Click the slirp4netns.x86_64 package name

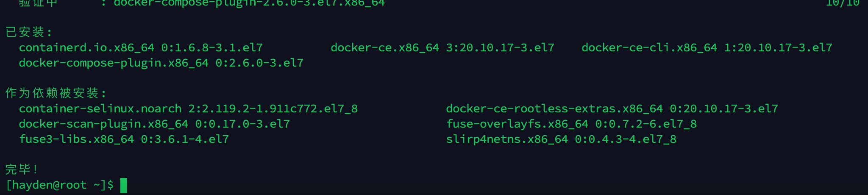pos(507,139)
